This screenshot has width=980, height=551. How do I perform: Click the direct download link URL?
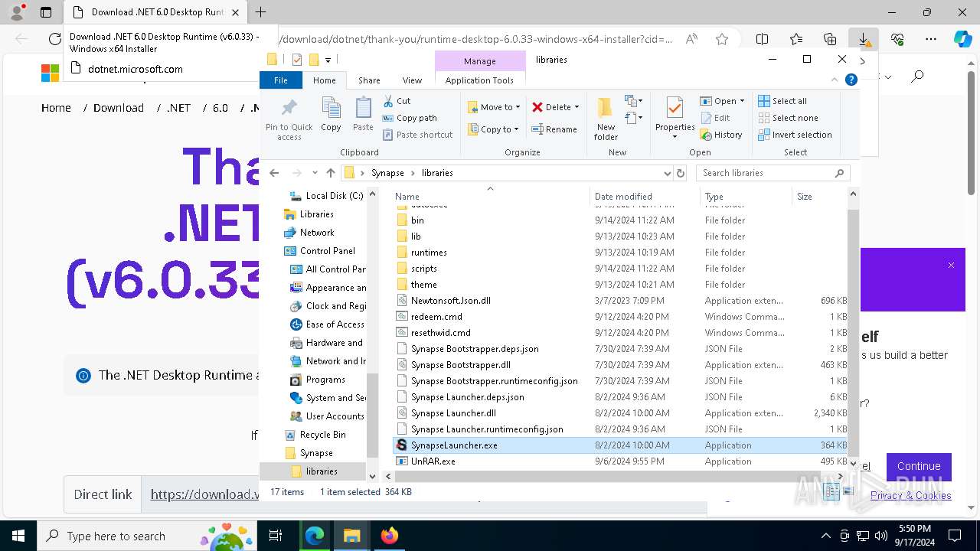pos(205,494)
